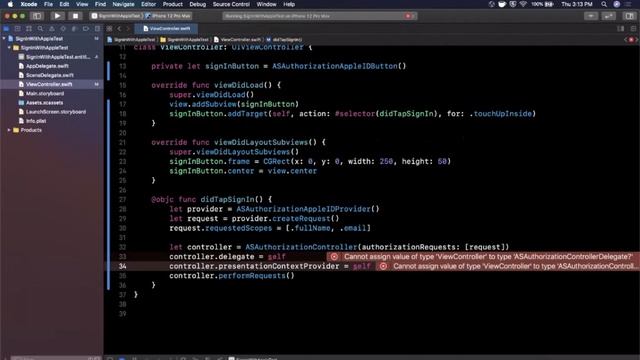The width and height of the screenshot is (640, 360).
Task: Click the jump bar error navigation indicator
Action: coord(631,40)
